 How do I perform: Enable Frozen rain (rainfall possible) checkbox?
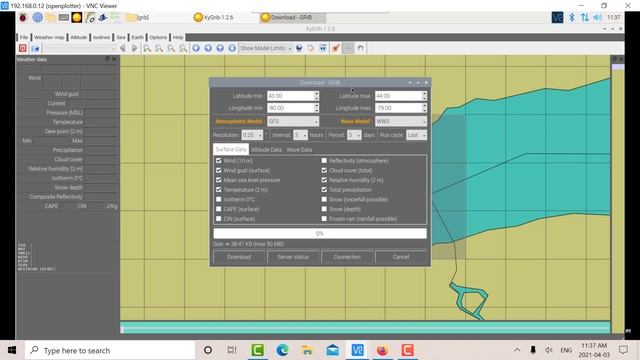click(x=324, y=219)
